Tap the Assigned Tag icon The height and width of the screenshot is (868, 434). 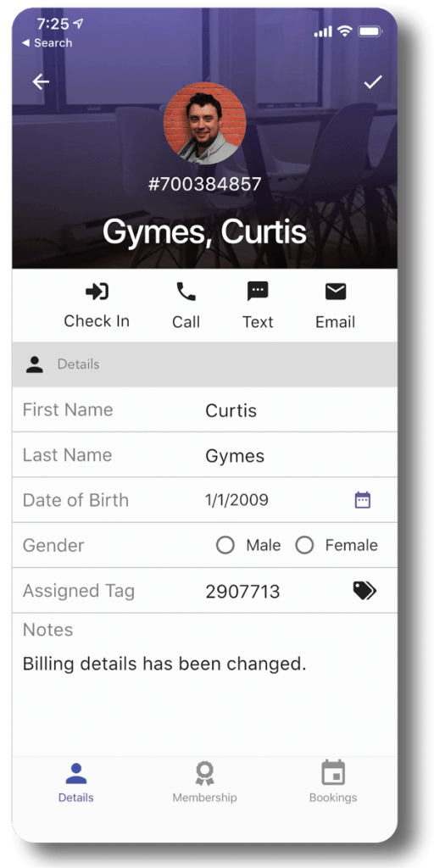(x=364, y=591)
